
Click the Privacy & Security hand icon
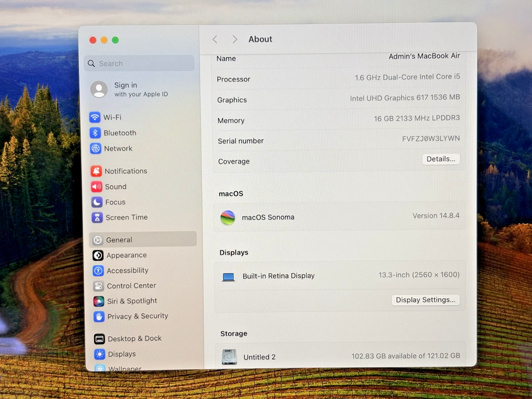pos(99,317)
